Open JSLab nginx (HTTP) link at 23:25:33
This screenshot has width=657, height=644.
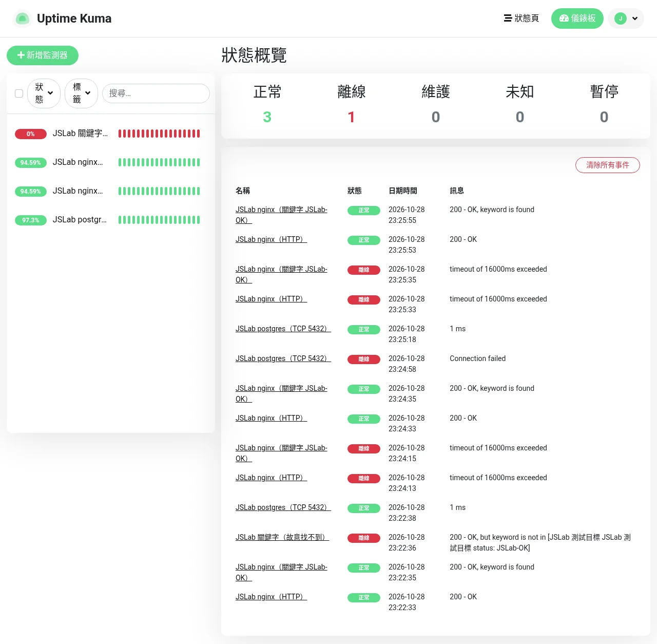coord(271,299)
